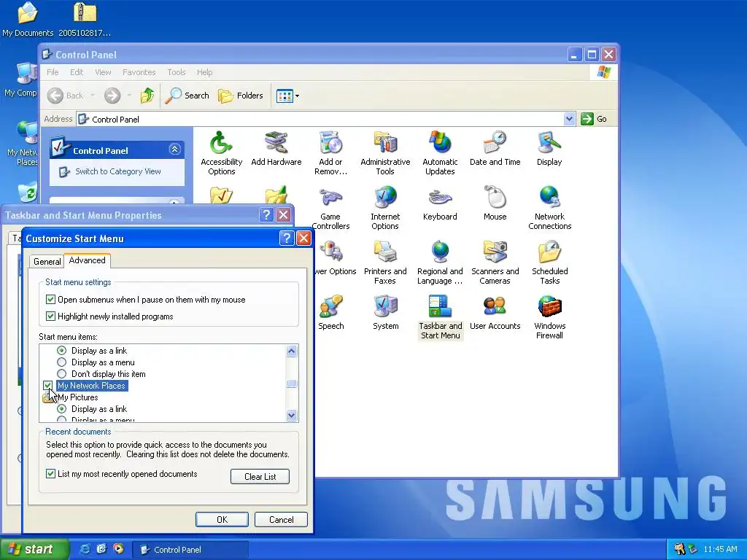Click the Up folder toolbar icon
This screenshot has height=560, width=747.
[x=147, y=96]
